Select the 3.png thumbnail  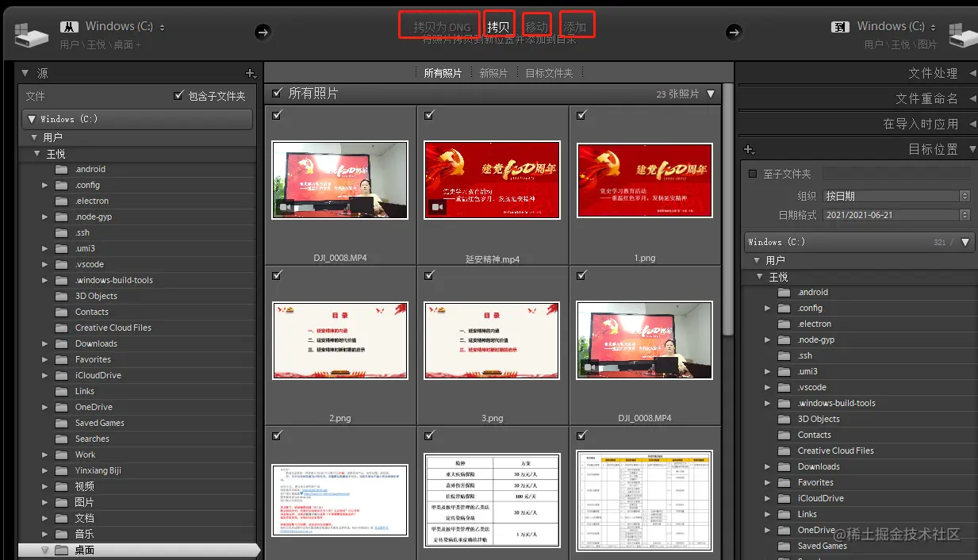[x=492, y=339]
